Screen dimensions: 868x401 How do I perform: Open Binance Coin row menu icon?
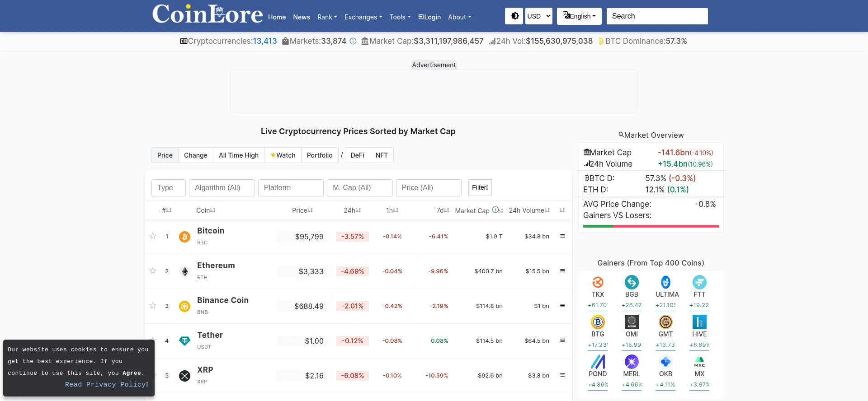point(562,306)
